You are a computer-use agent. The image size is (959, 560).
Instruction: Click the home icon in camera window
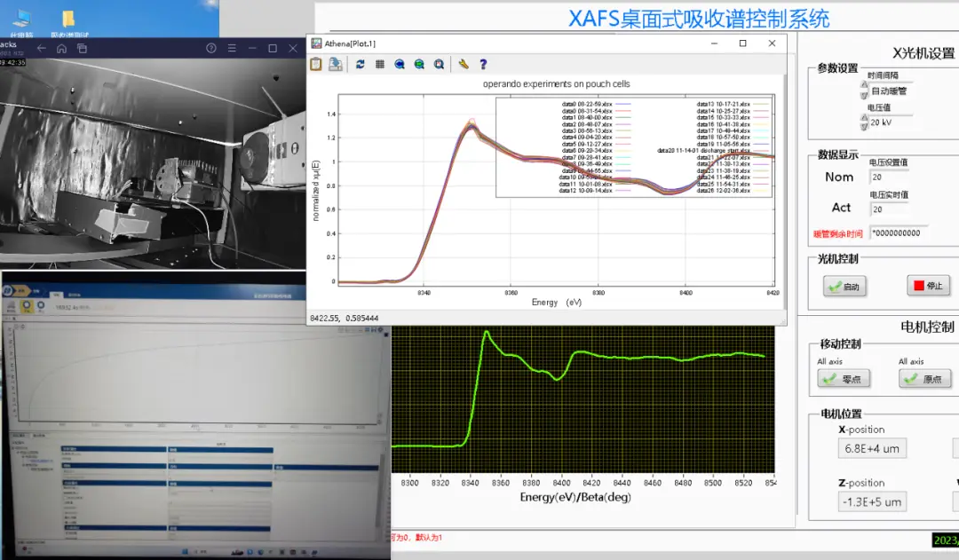pos(61,48)
